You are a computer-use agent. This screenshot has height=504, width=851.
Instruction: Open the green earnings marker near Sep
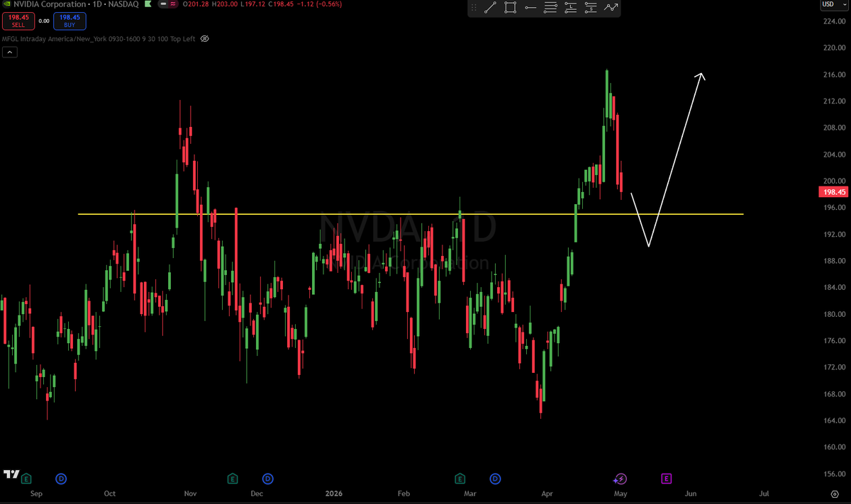coord(26,478)
